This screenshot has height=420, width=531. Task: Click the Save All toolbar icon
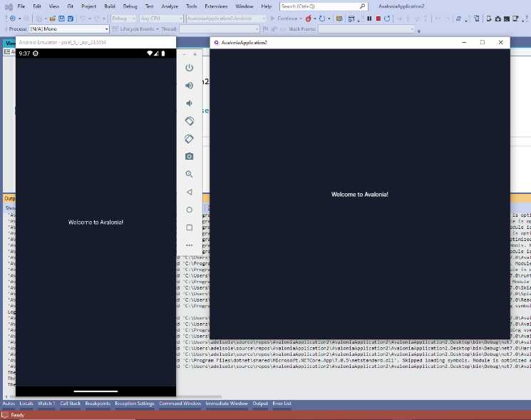[x=71, y=19]
